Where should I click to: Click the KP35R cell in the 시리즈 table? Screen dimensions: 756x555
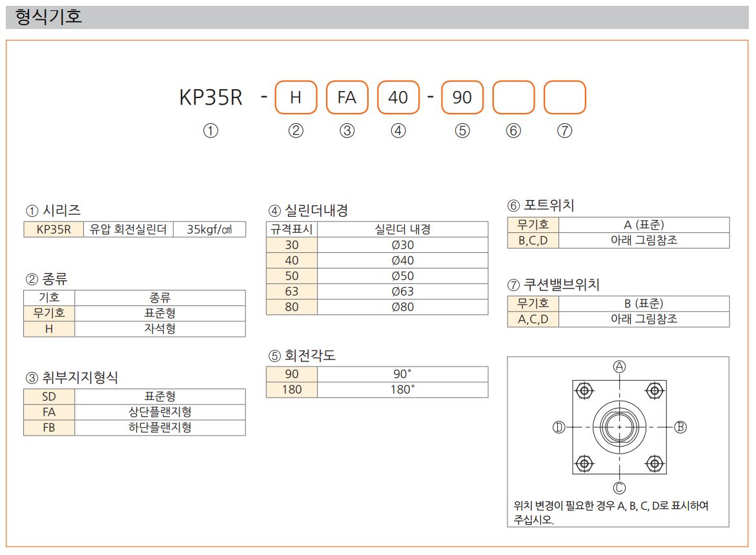[54, 229]
